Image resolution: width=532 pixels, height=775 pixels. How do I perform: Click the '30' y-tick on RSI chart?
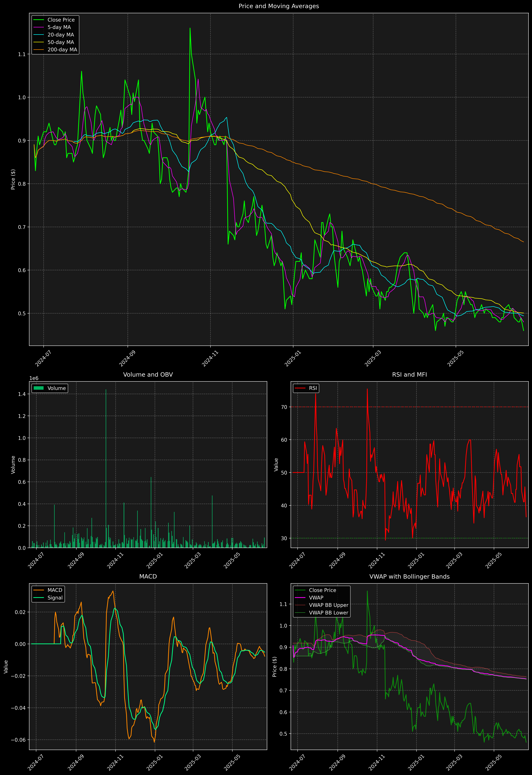(284, 538)
